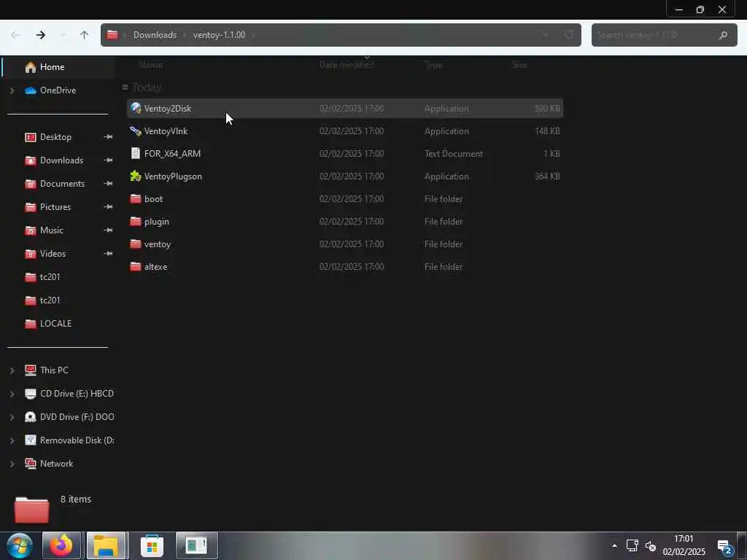The width and height of the screenshot is (747, 560).
Task: Expand CD Drive (E:) HBCD node
Action: coord(12,394)
